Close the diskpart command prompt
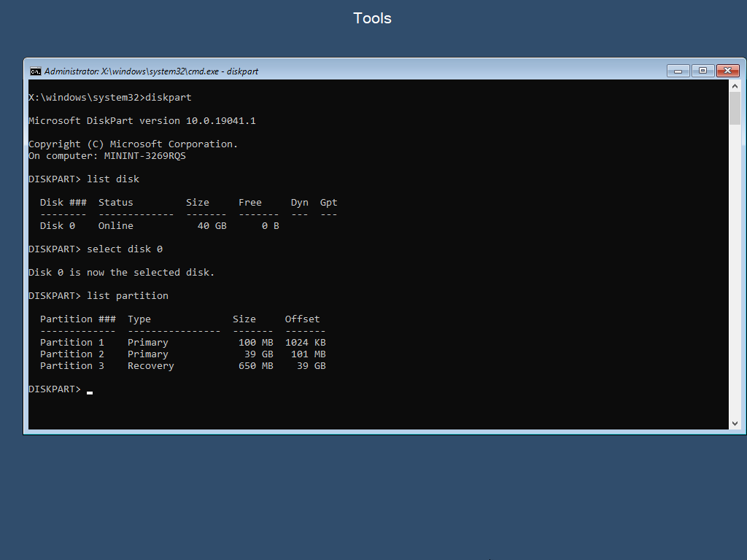 tap(728, 70)
